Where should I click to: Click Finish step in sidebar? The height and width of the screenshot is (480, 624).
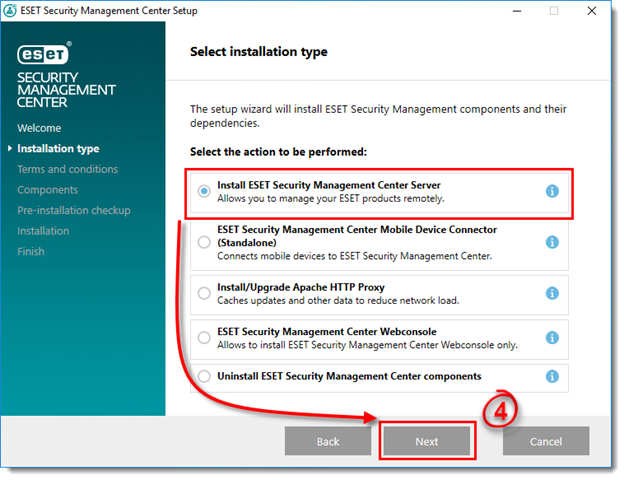[31, 252]
